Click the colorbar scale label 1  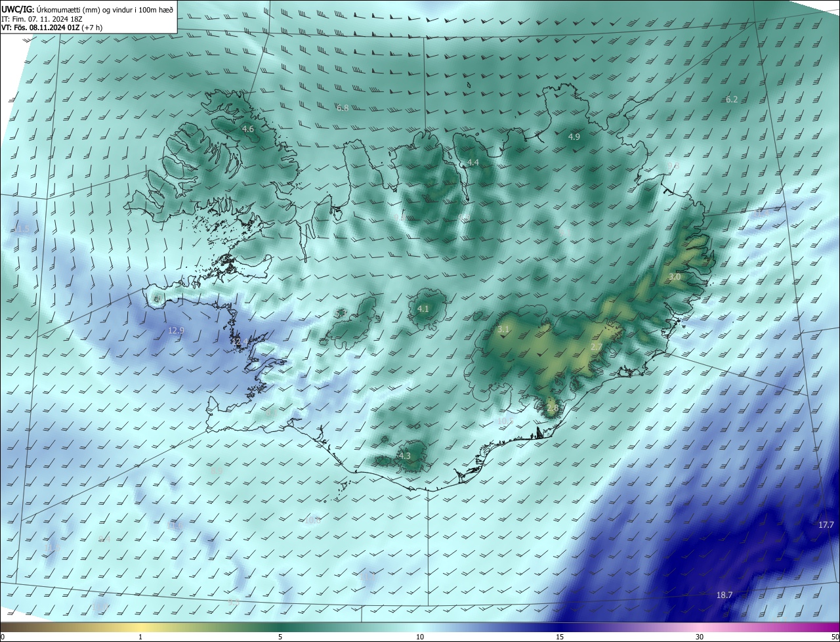coord(140,637)
